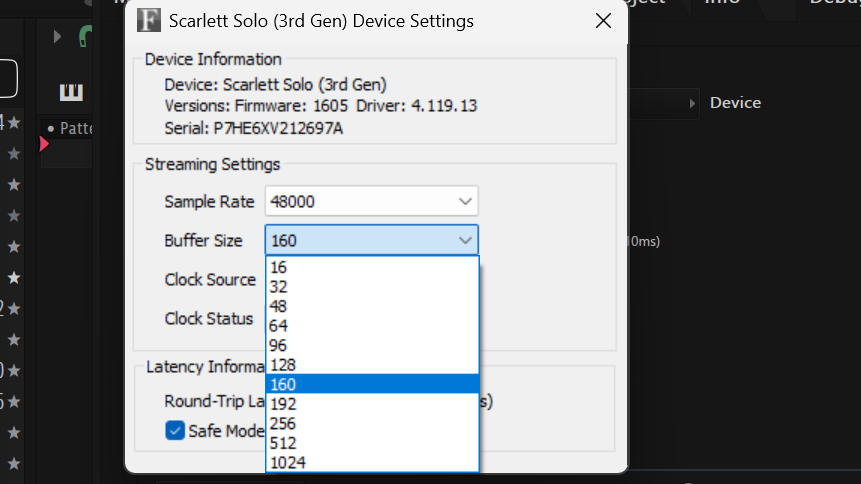The image size is (861, 484).
Task: Click the piano keys icon in the DAW
Action: point(71,92)
